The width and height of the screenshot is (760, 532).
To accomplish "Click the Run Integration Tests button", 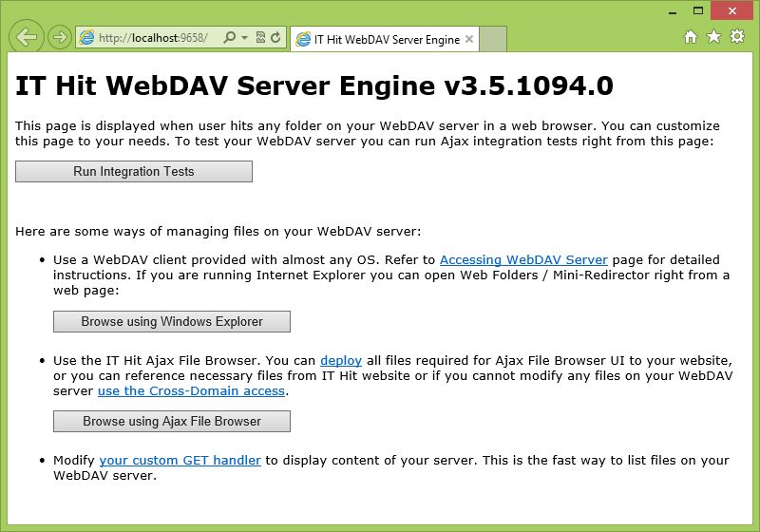I will 134,172.
